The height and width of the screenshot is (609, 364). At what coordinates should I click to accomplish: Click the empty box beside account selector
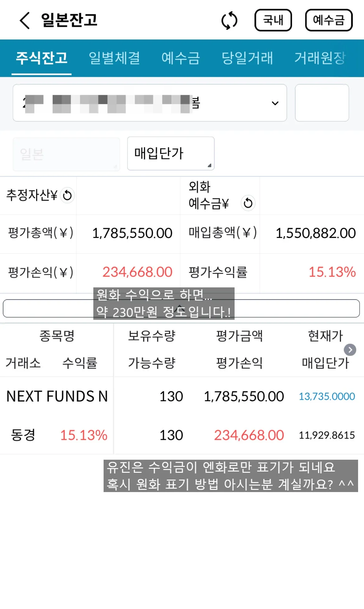322,103
